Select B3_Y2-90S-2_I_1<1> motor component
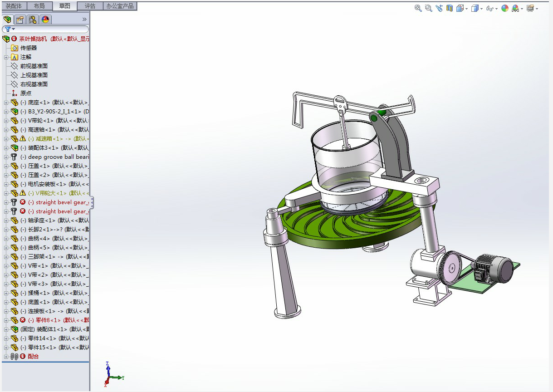This screenshot has width=553, height=392. (x=54, y=112)
